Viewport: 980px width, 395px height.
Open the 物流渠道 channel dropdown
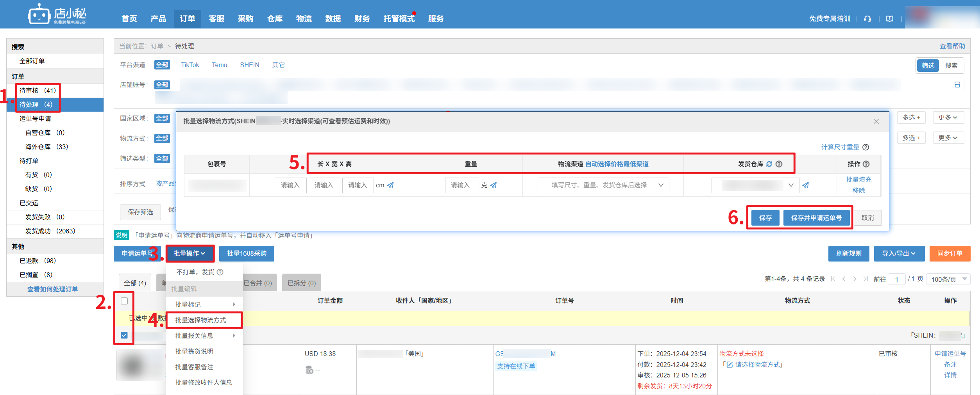pos(603,185)
